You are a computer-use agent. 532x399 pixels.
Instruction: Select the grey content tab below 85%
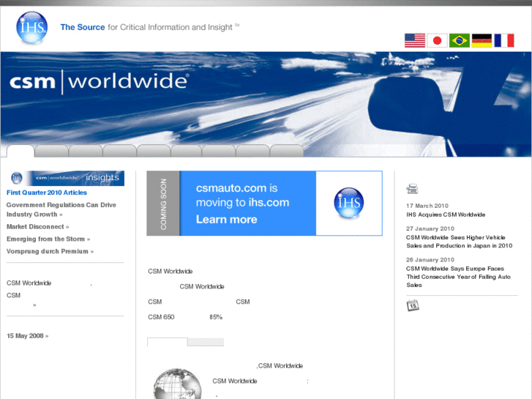click(206, 342)
